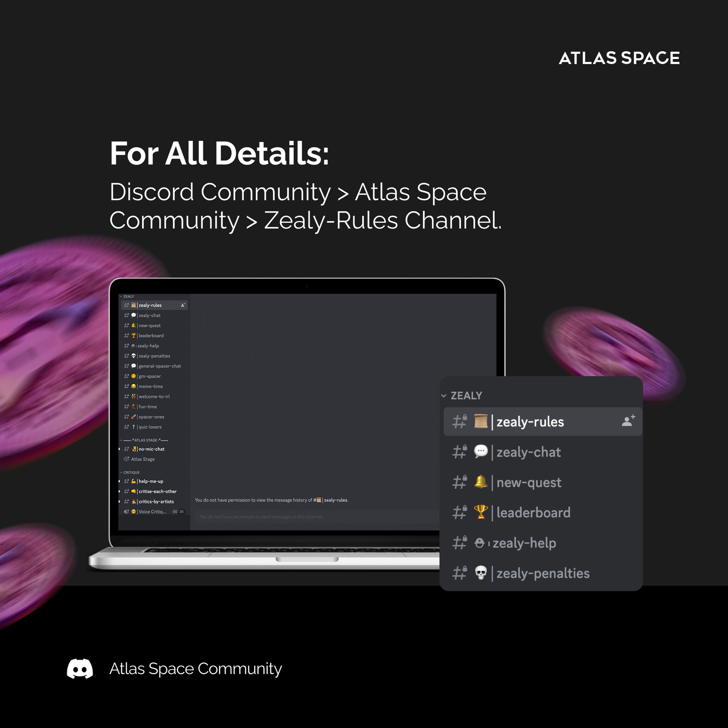Select the quiz-lovers channel
This screenshot has height=728, width=728.
tap(150, 427)
